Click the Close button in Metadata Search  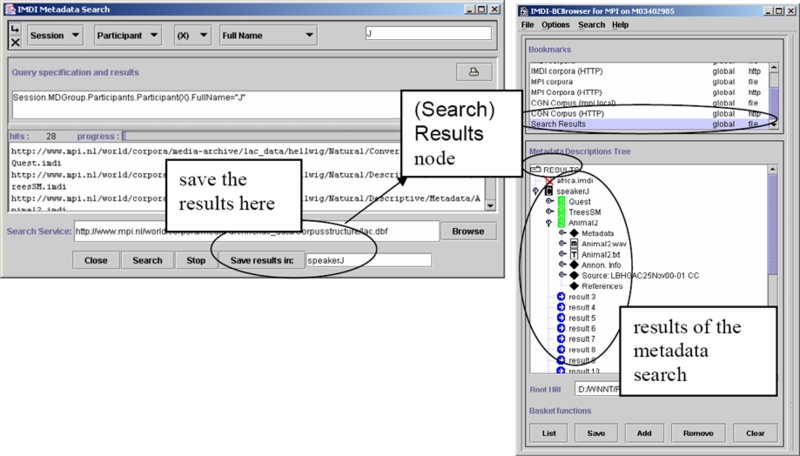click(x=96, y=260)
